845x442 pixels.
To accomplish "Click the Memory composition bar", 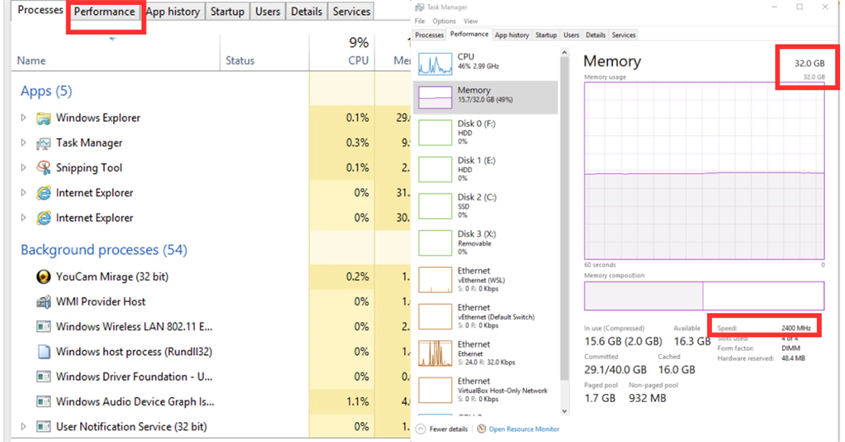I will [703, 295].
